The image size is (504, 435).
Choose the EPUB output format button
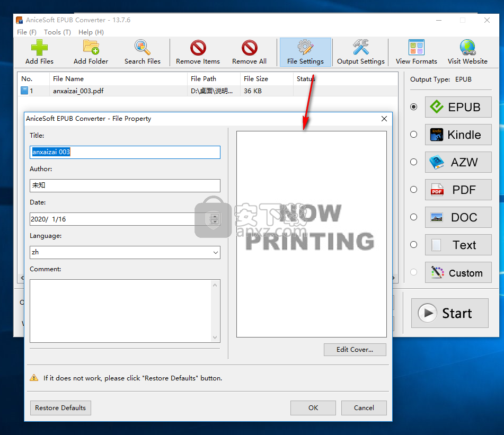458,107
